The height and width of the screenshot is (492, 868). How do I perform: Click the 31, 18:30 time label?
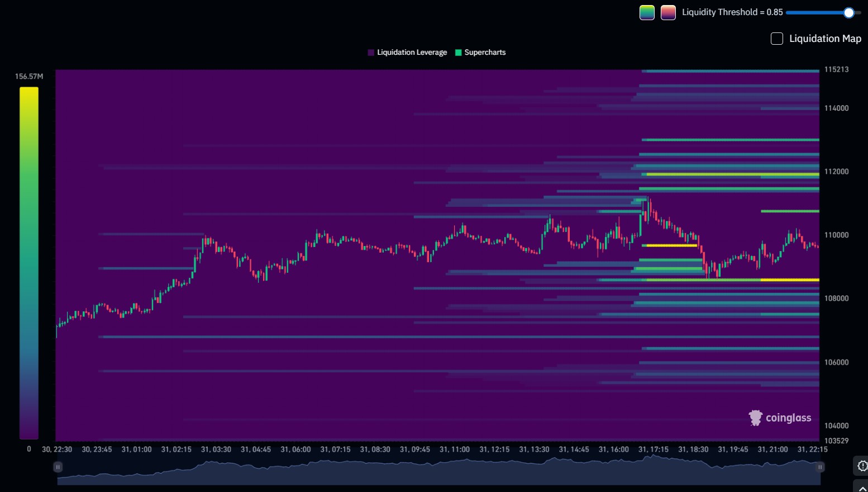point(693,450)
